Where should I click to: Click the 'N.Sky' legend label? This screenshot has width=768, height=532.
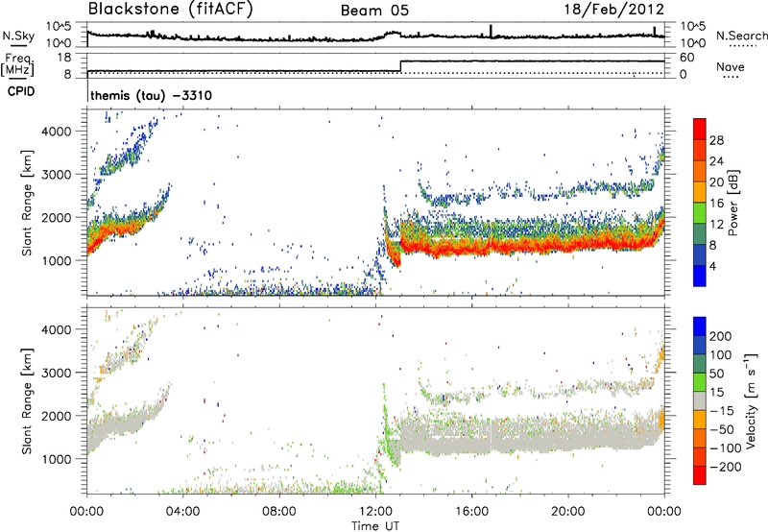pos(18,36)
